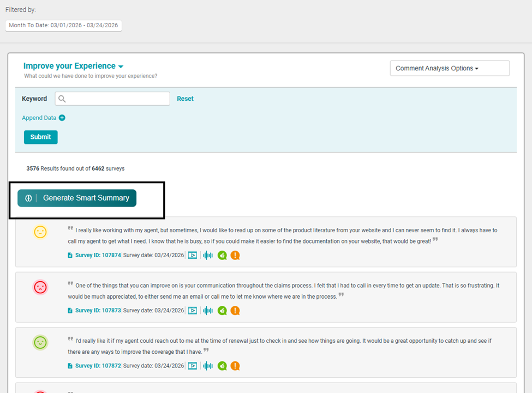This screenshot has height=393, width=532.
Task: Open the Comment Analysis Options dropdown
Action: [x=449, y=68]
